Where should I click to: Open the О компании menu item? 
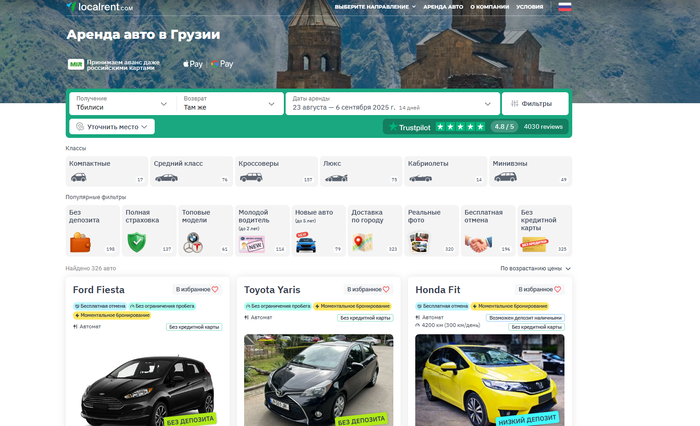click(489, 7)
